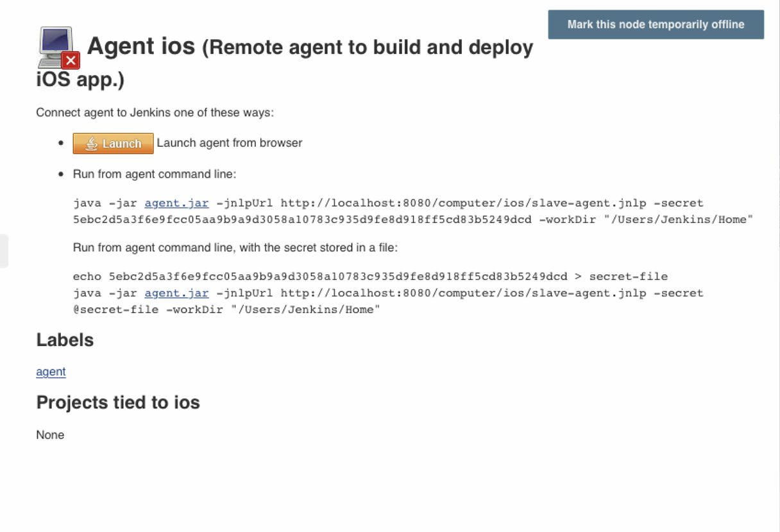
Task: Click the 'Projects tied to ios' heading
Action: pos(118,403)
